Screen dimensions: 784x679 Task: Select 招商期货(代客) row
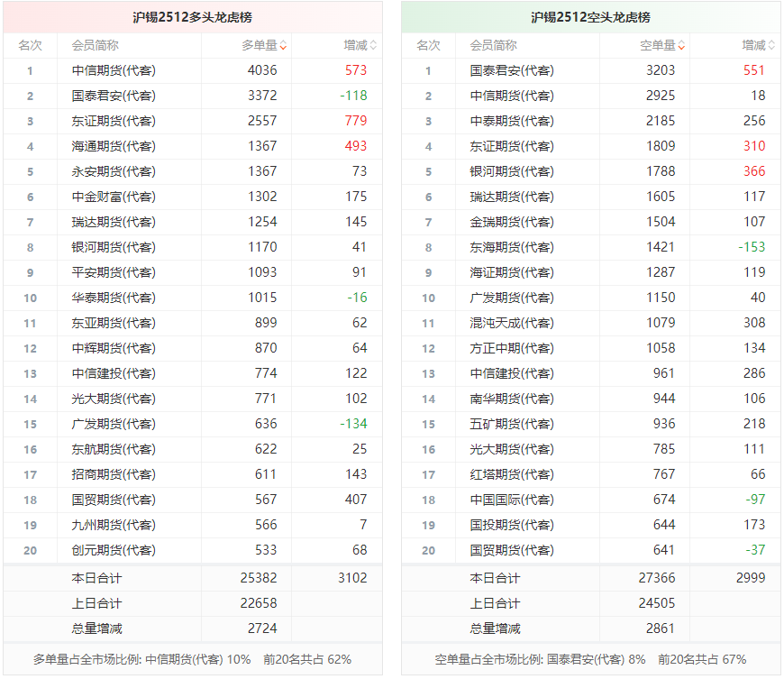point(193,474)
